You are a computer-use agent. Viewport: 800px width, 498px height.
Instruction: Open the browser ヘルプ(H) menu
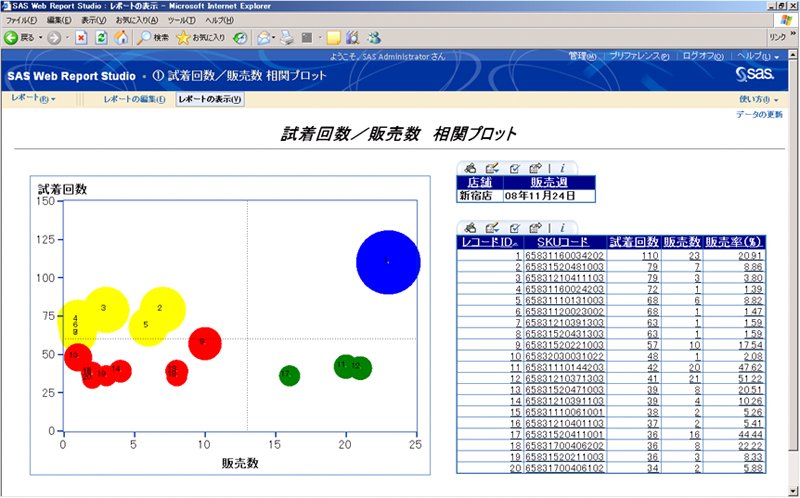point(219,20)
